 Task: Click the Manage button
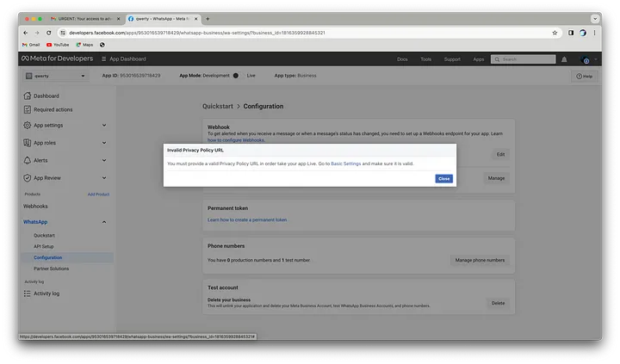click(496, 178)
